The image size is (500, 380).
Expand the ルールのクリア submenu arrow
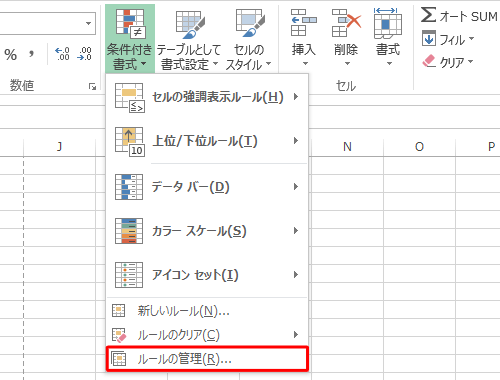click(296, 334)
